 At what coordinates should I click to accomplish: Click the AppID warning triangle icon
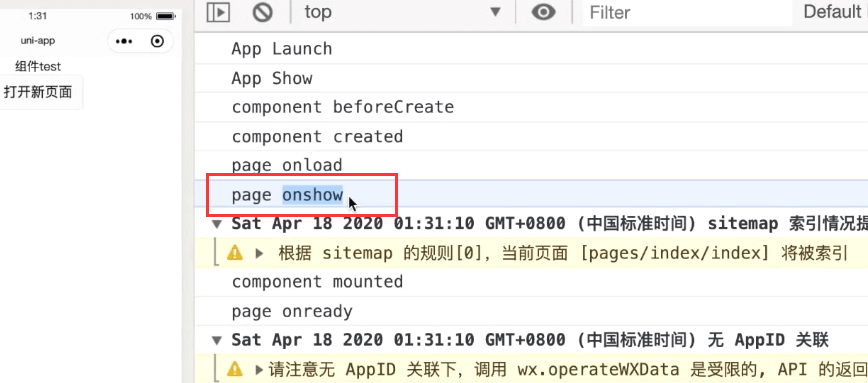(235, 369)
